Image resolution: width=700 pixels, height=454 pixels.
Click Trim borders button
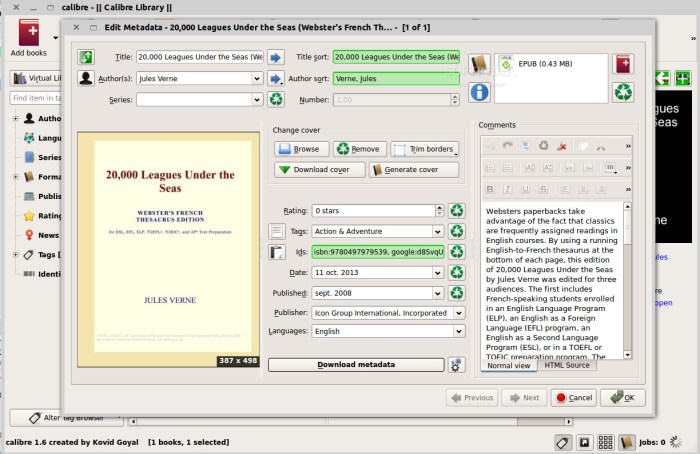[x=425, y=149]
